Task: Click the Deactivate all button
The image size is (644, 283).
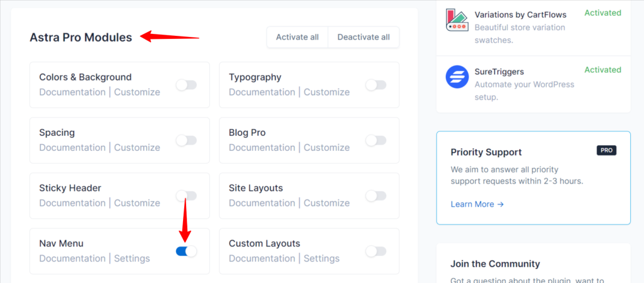Action: click(364, 37)
